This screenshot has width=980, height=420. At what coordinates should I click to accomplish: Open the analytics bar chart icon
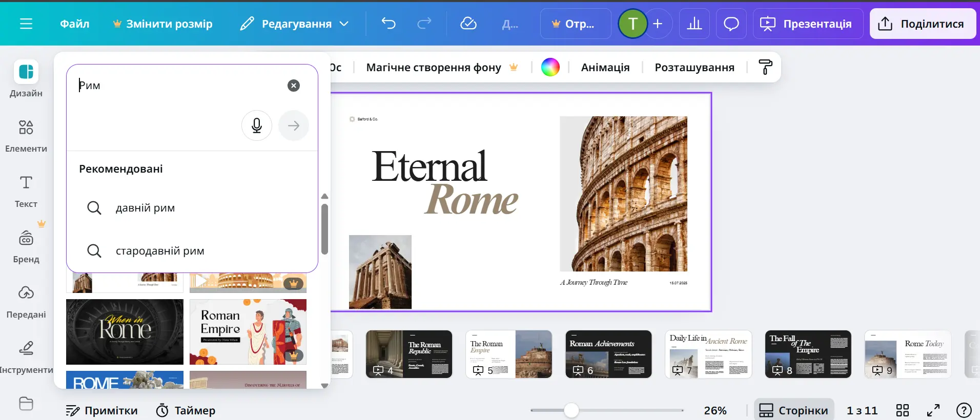694,24
